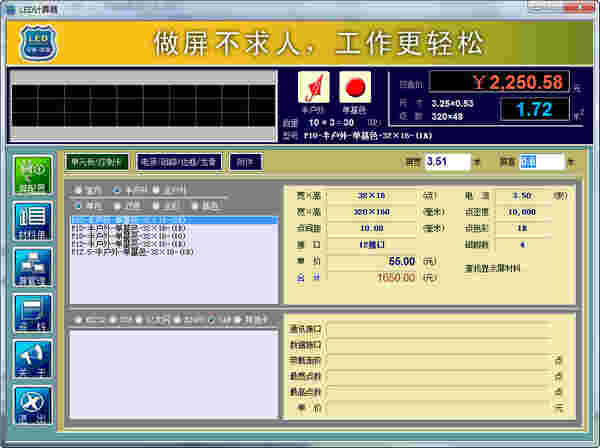
Task: Switch to the 单元板/控制卡 tab
Action: click(x=95, y=161)
